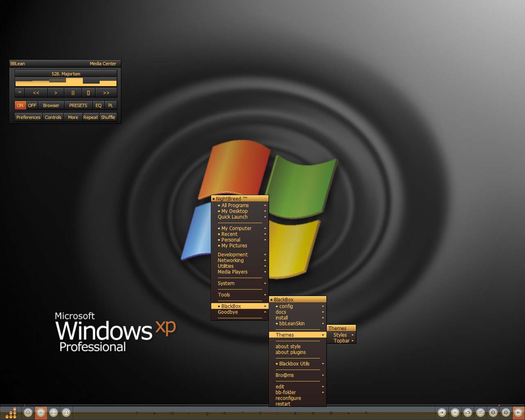The width and height of the screenshot is (525, 420).
Task: Click reconfigure entry
Action: coord(298,398)
